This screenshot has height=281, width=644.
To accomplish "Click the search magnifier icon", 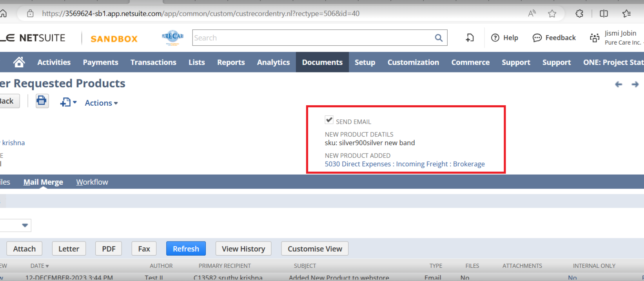I will [x=439, y=38].
